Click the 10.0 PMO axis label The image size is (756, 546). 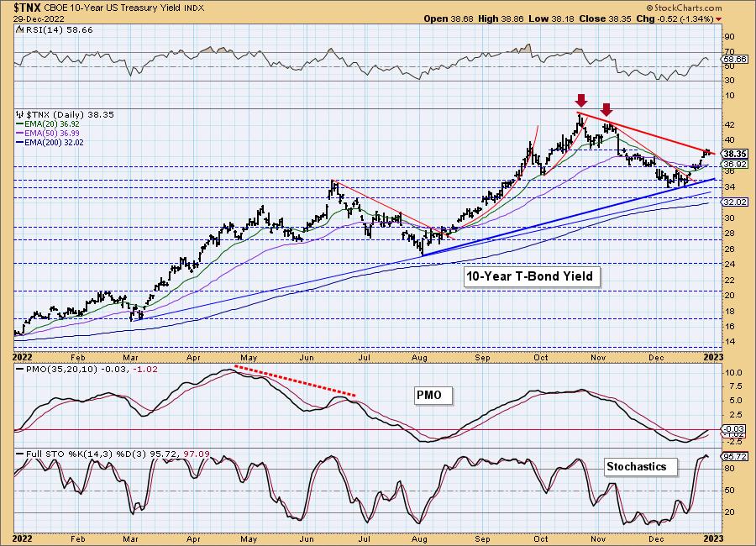coord(732,373)
